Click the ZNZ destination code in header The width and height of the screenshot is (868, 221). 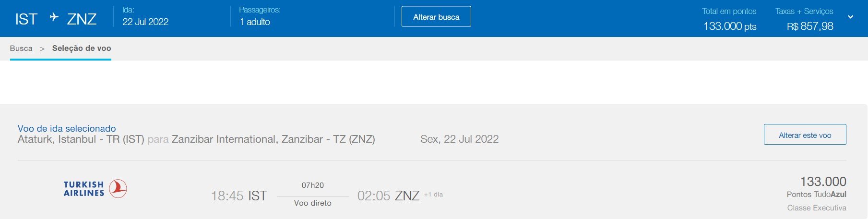(x=82, y=19)
